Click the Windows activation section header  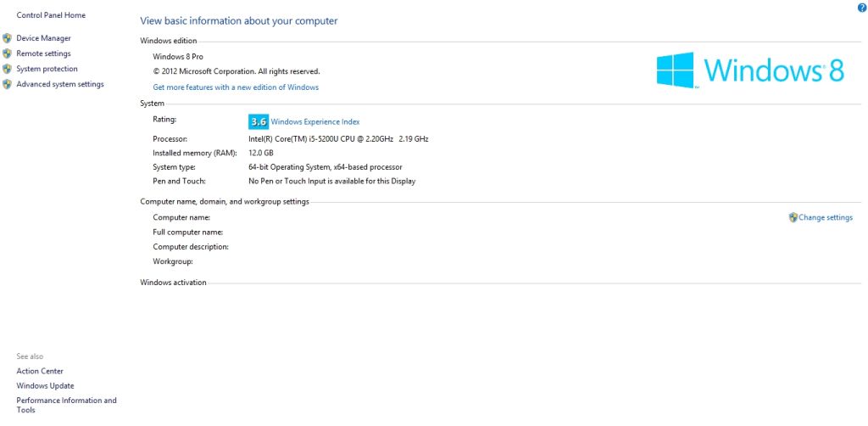click(173, 283)
